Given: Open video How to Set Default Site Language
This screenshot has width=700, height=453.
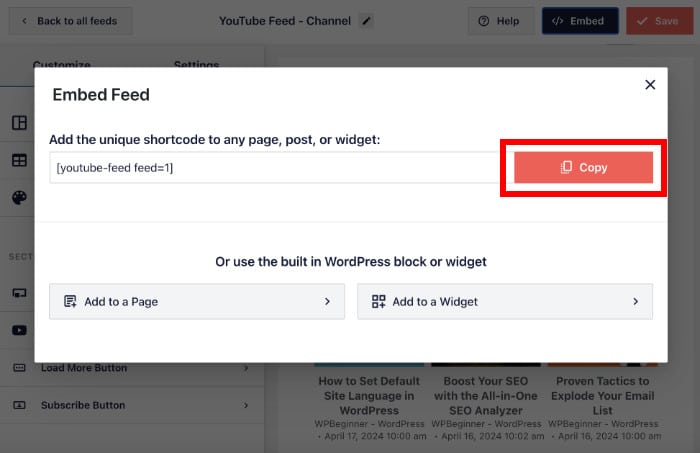Looking at the screenshot, I should 369,395.
